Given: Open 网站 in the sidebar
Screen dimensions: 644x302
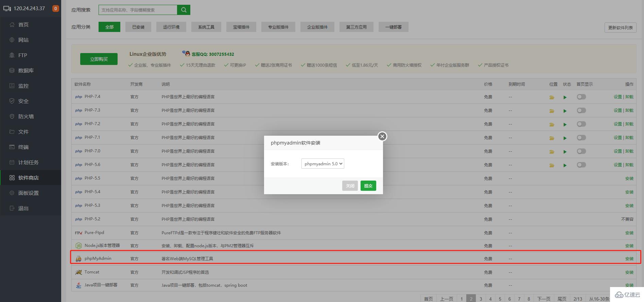Looking at the screenshot, I should tap(31, 40).
